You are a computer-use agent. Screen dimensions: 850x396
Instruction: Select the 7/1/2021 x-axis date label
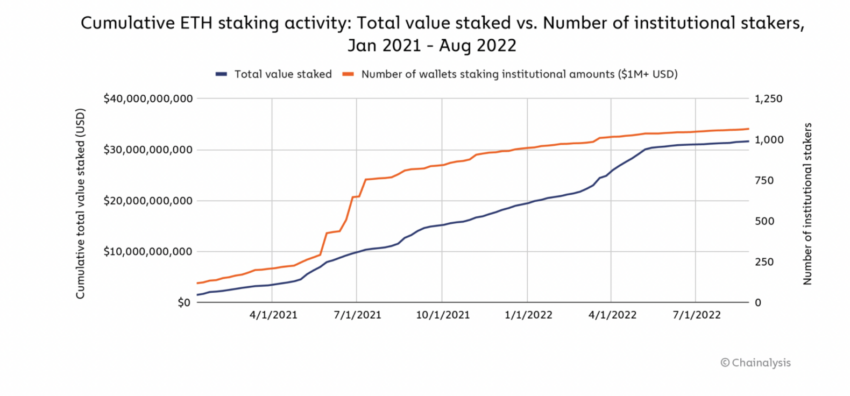357,315
